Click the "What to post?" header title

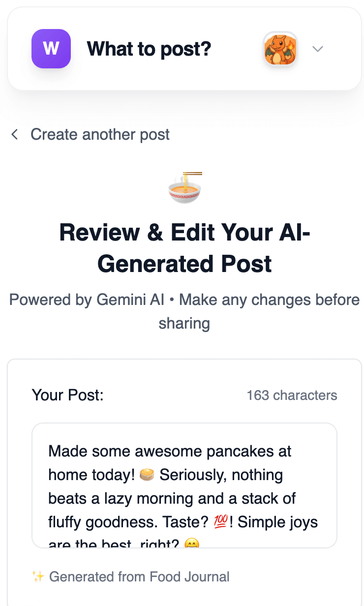(149, 49)
